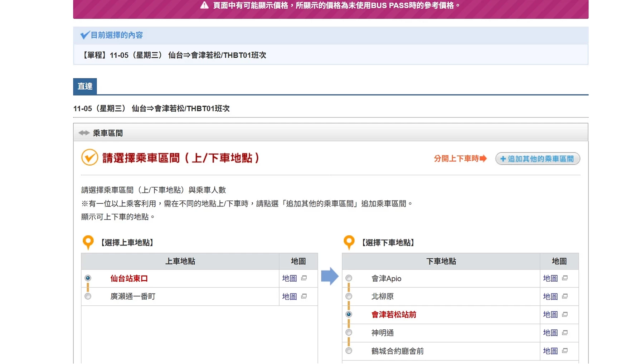Switch to the 直達 tab
Viewport: 626px width, 364px height.
point(85,86)
